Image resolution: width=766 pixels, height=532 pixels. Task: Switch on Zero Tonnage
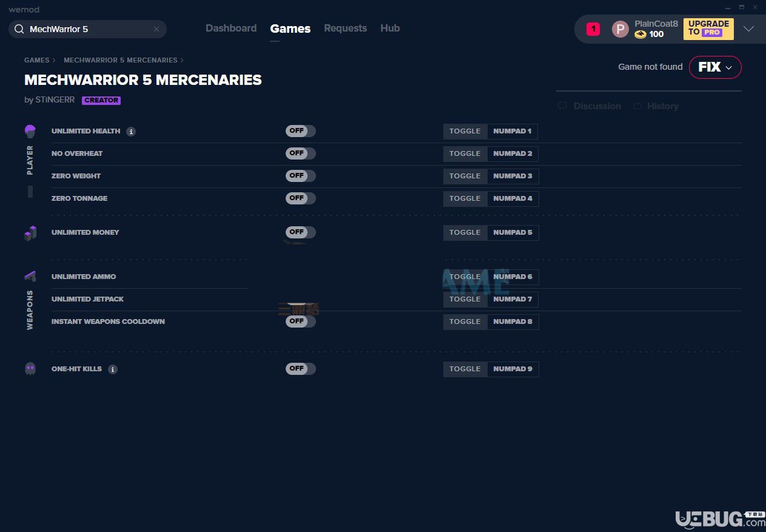pos(301,198)
